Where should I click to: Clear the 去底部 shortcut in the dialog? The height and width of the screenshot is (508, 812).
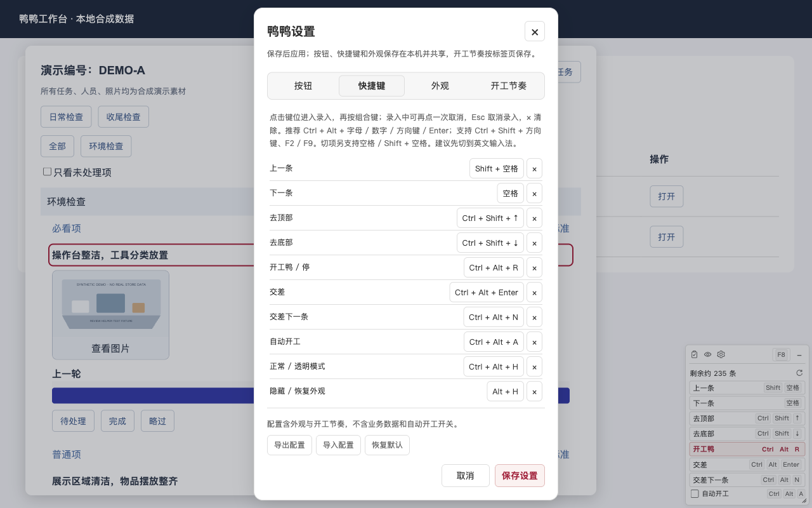coord(534,243)
